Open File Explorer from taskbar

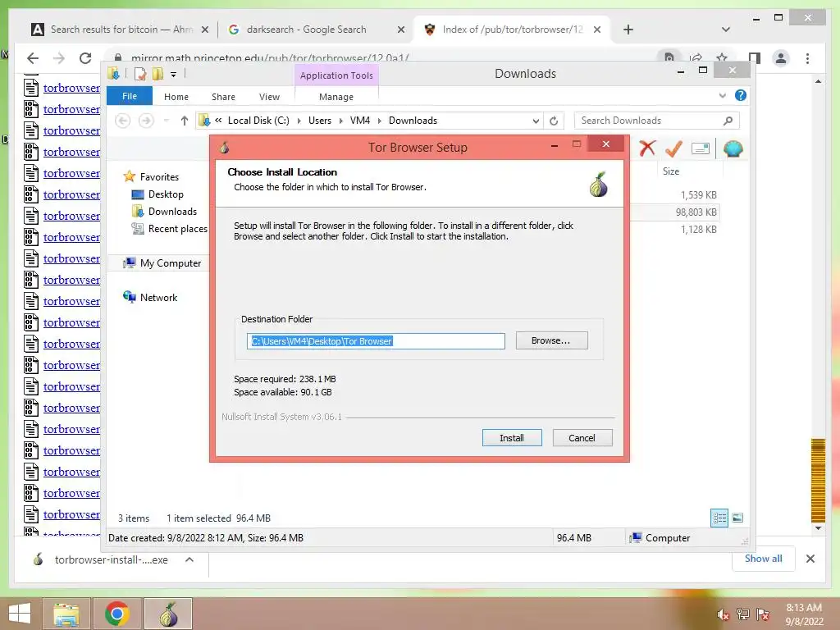point(66,614)
